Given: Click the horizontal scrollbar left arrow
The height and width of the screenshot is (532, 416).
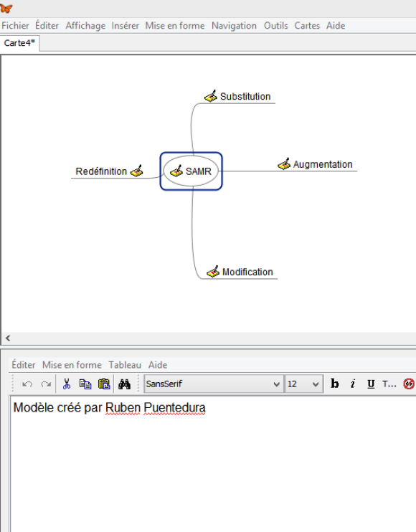Looking at the screenshot, I should [8, 338].
